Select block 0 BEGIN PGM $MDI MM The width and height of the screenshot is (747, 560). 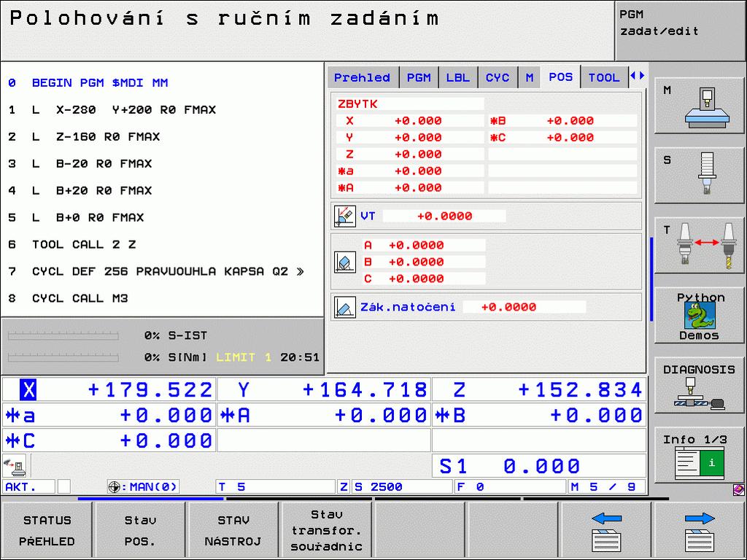(162, 83)
